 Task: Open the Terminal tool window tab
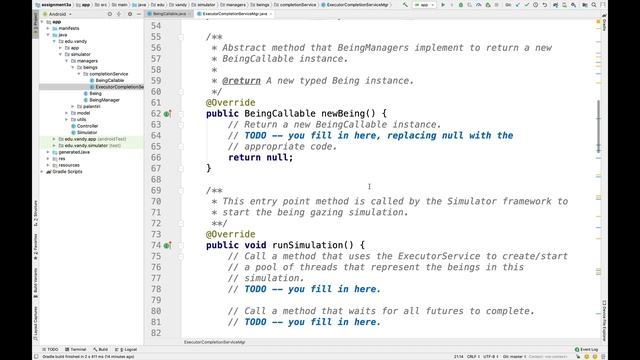[76, 349]
